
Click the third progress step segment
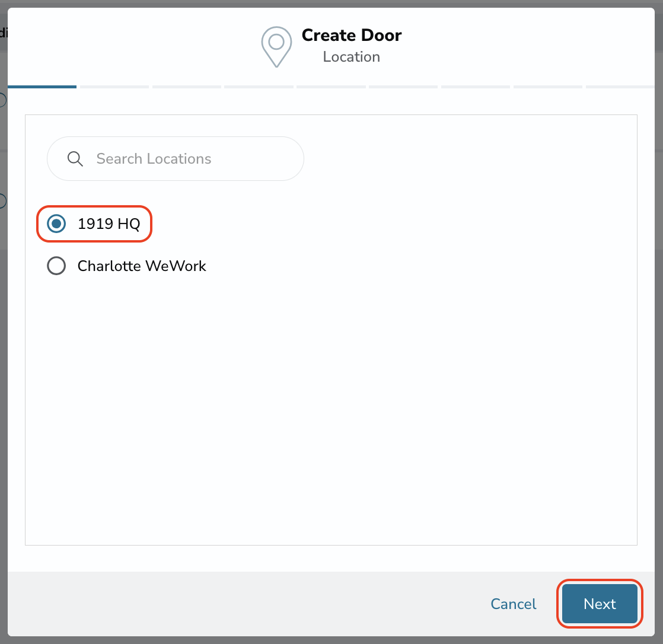(186, 87)
